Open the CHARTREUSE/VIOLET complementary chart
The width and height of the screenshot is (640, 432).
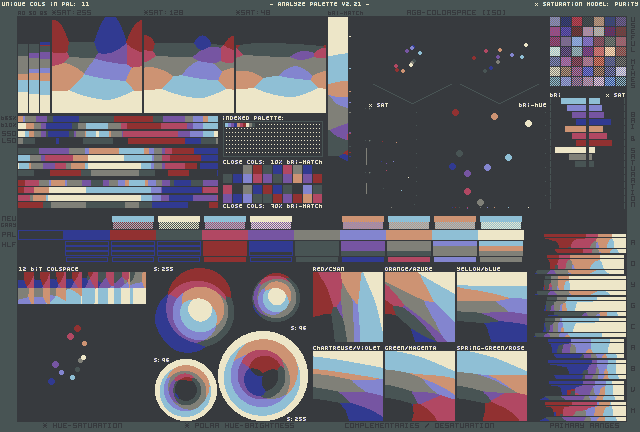348,386
